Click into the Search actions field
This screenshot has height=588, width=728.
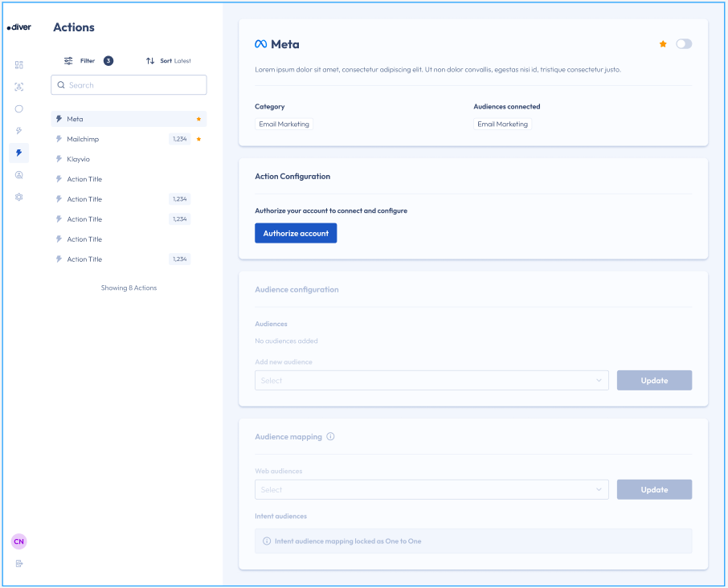click(x=129, y=85)
